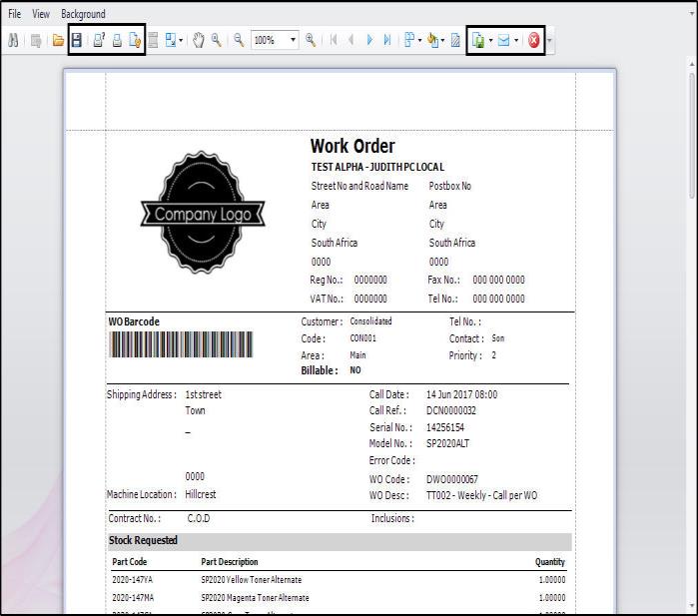Click the "CON001" customer code
698x616 pixels.
coord(362,338)
